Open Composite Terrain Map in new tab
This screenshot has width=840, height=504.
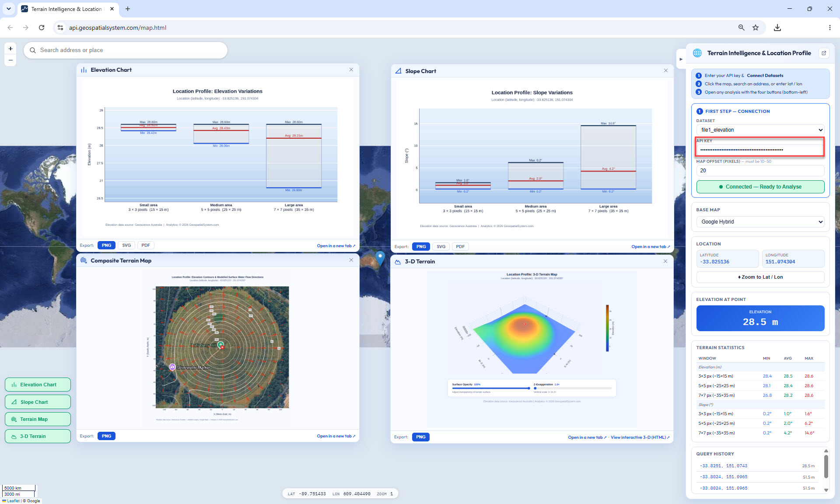(336, 436)
